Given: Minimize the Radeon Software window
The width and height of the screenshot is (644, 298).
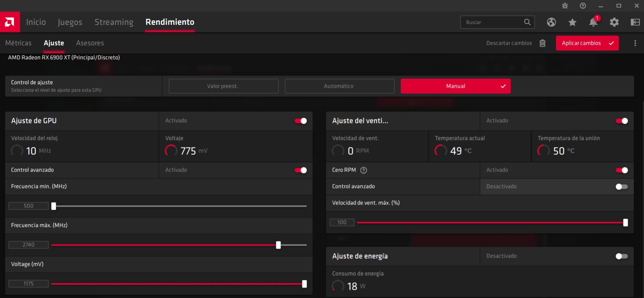Looking at the screenshot, I should (601, 6).
